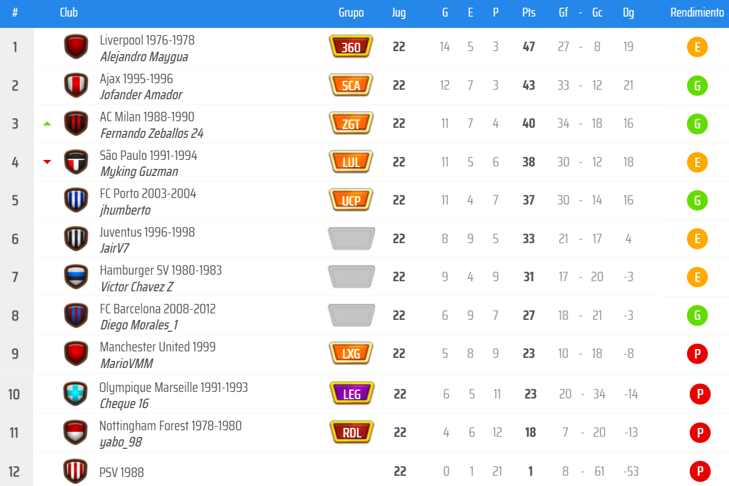Click the Olympique Marseille club crest

click(x=76, y=393)
